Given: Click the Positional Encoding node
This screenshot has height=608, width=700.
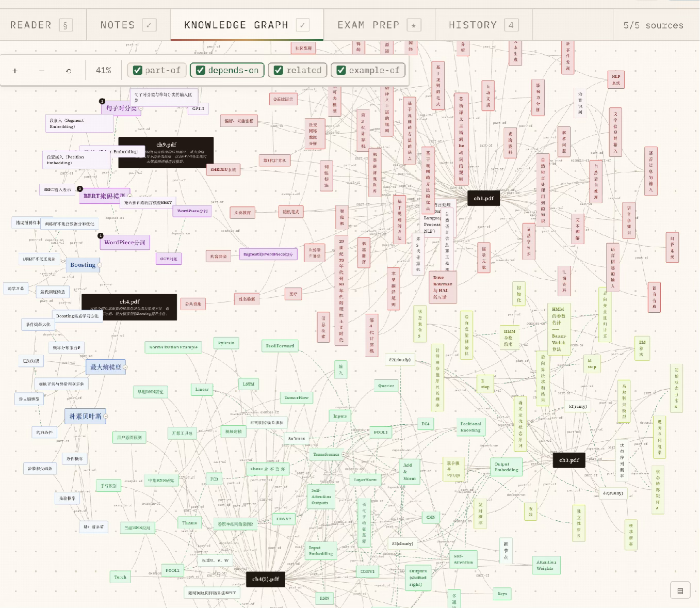Looking at the screenshot, I should pyautogui.click(x=471, y=427).
